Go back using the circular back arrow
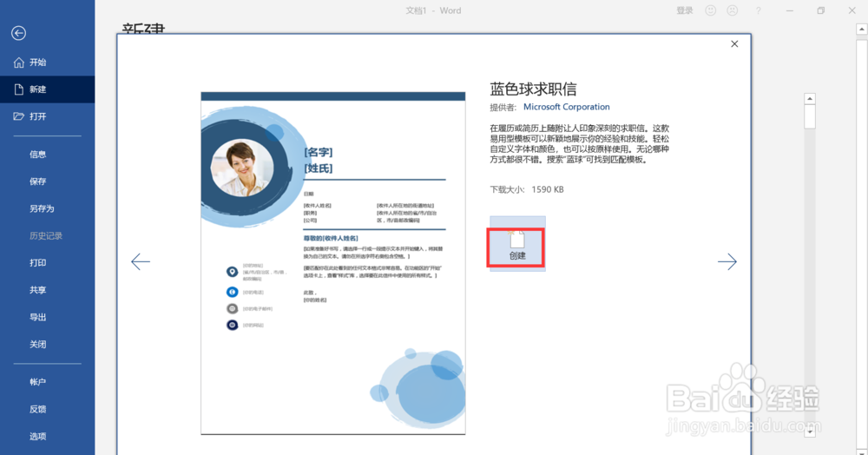 tap(18, 33)
